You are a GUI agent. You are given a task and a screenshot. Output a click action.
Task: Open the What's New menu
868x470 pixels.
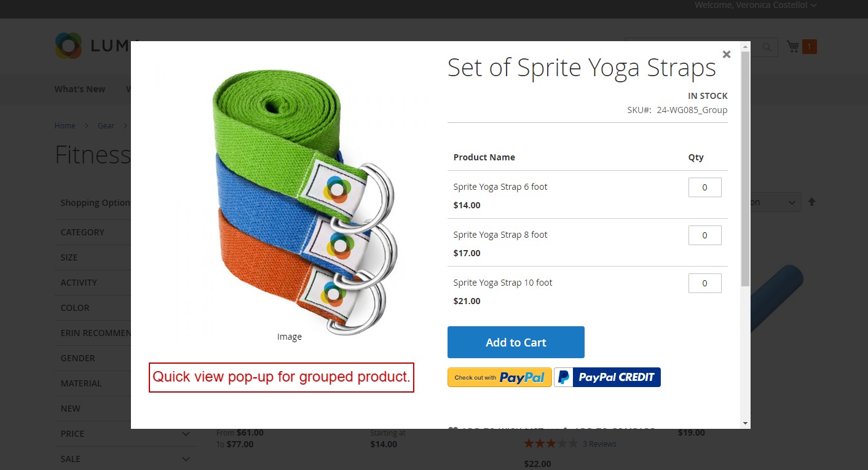point(79,89)
